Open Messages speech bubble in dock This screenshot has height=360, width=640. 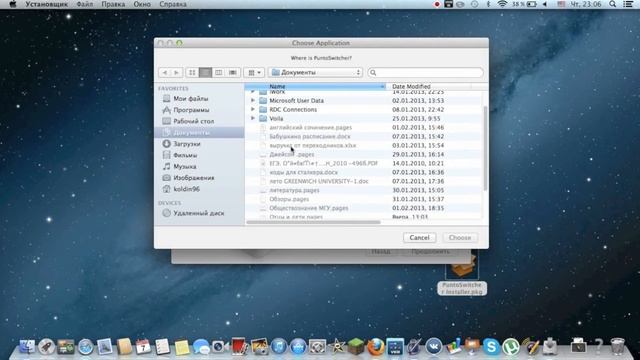(x=201, y=347)
